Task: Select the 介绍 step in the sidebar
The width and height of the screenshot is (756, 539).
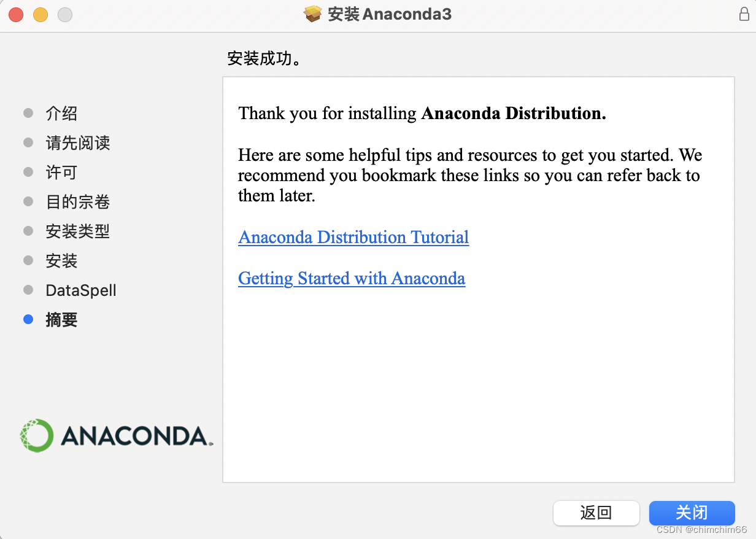Action: [x=61, y=113]
